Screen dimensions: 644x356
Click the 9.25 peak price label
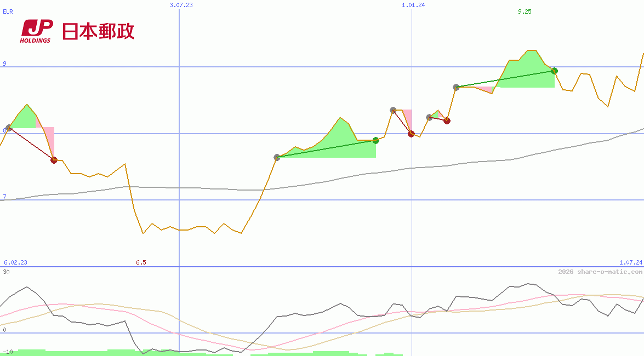tap(524, 11)
